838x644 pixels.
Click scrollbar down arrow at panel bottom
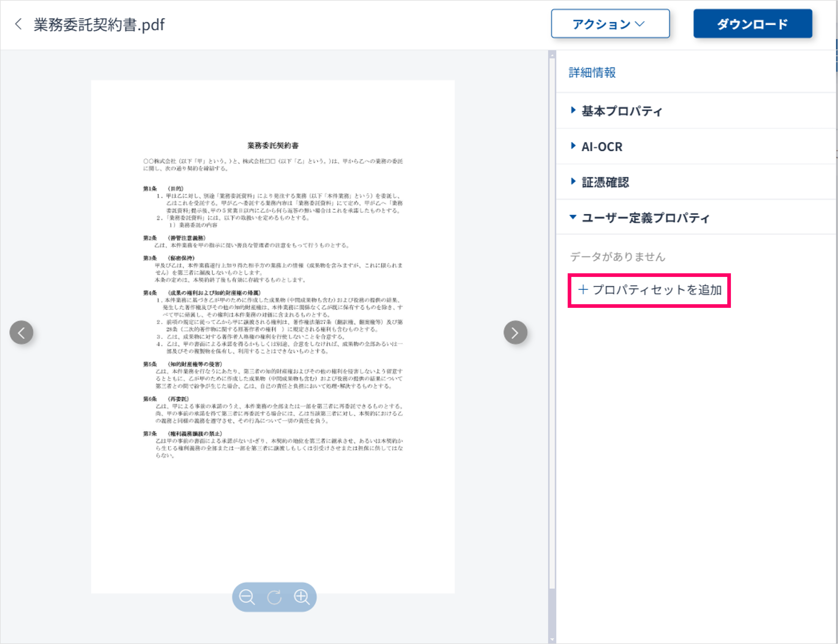(x=552, y=639)
